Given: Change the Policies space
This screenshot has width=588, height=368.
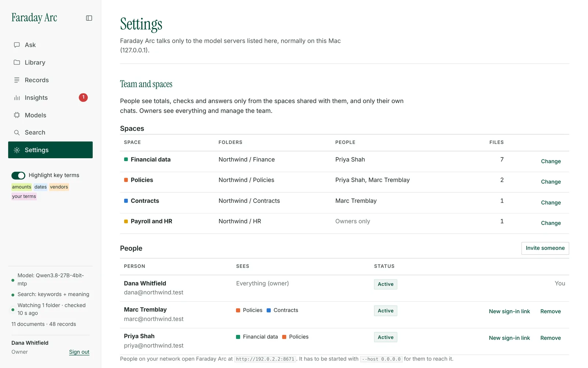Looking at the screenshot, I should (551, 182).
